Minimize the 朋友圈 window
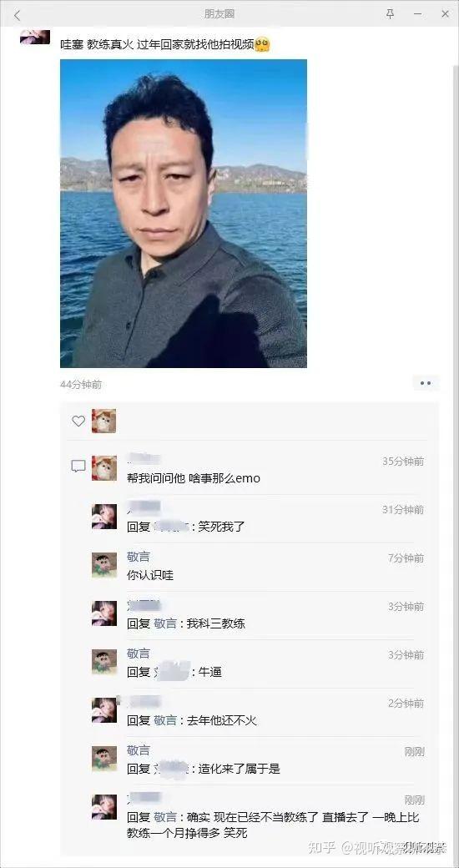 417,14
